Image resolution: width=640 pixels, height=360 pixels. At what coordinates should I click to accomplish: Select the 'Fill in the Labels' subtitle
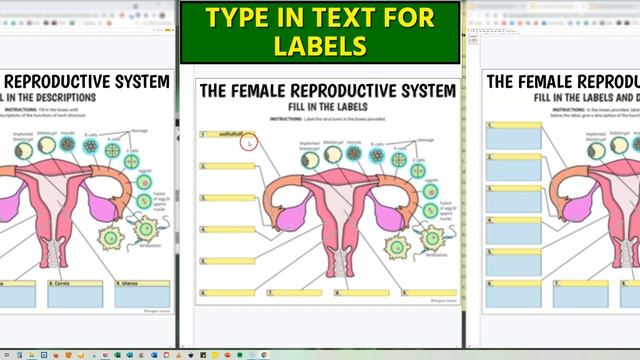click(328, 107)
